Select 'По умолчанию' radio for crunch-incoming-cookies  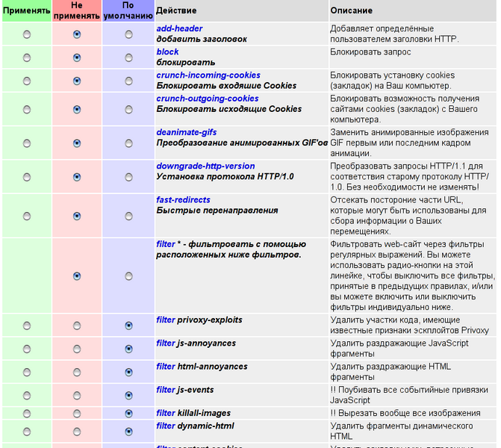pos(128,81)
